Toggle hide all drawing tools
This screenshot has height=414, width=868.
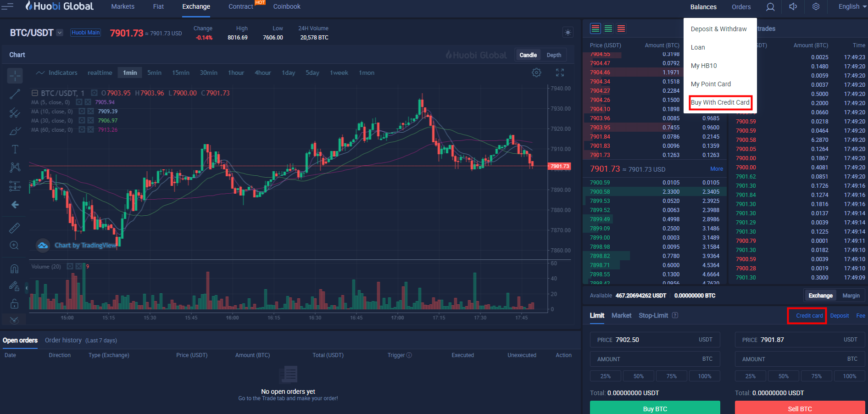pyautogui.click(x=15, y=319)
